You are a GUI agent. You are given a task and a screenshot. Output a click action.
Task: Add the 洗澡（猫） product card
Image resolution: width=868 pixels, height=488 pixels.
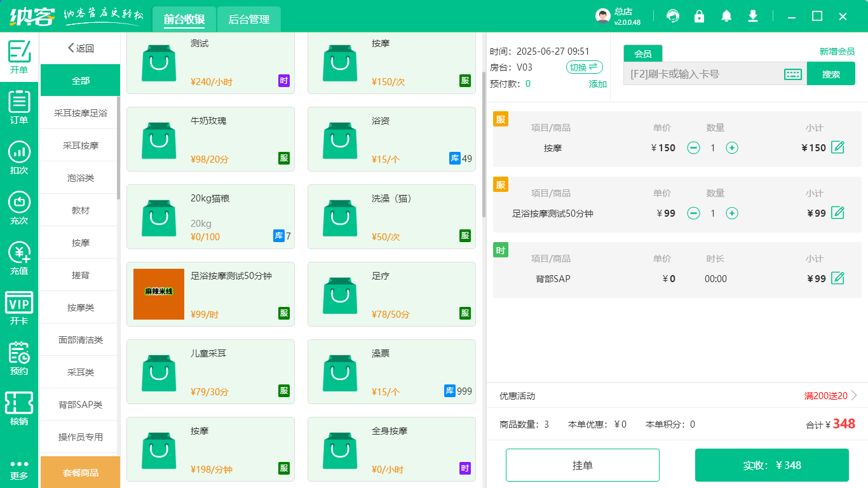391,217
